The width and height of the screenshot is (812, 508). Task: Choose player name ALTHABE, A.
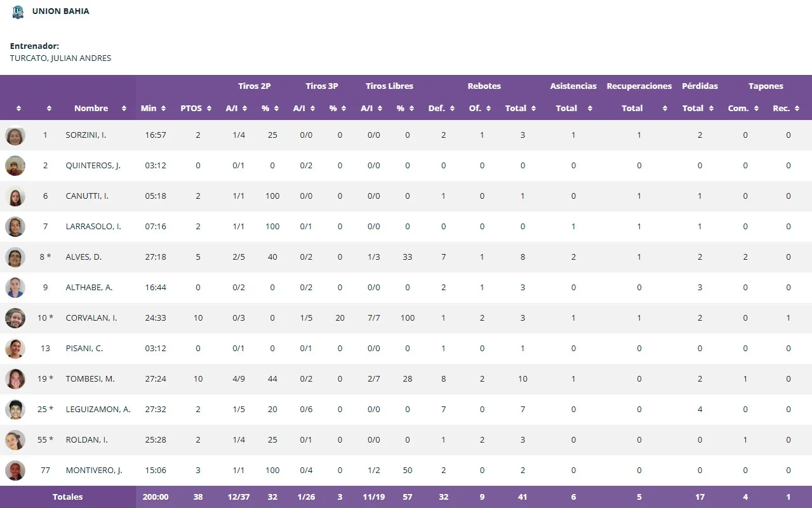90,288
